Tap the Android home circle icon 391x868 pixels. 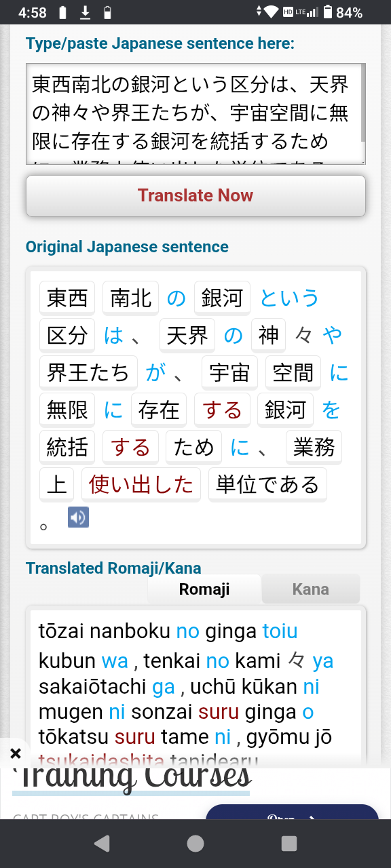[x=195, y=843]
